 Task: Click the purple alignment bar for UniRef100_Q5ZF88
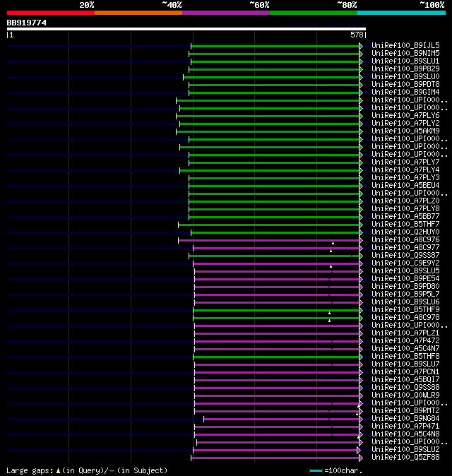coord(275,458)
